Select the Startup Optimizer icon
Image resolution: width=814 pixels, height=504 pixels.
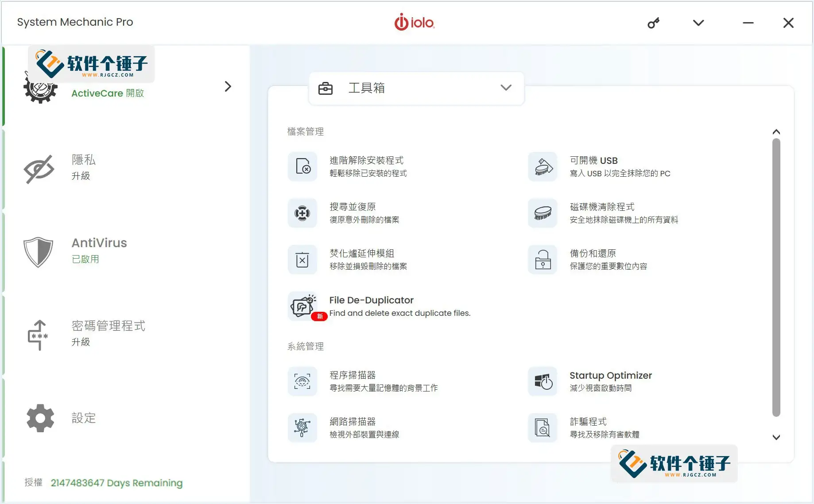tap(542, 381)
